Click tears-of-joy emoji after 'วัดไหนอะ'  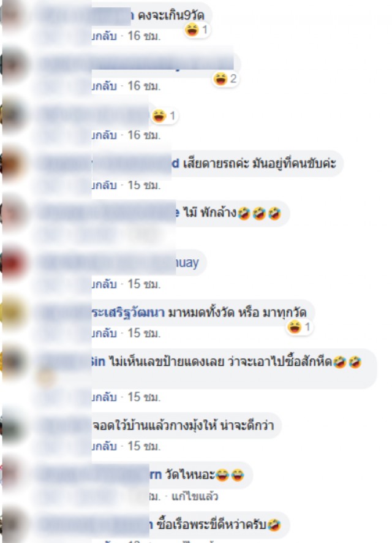(x=222, y=475)
